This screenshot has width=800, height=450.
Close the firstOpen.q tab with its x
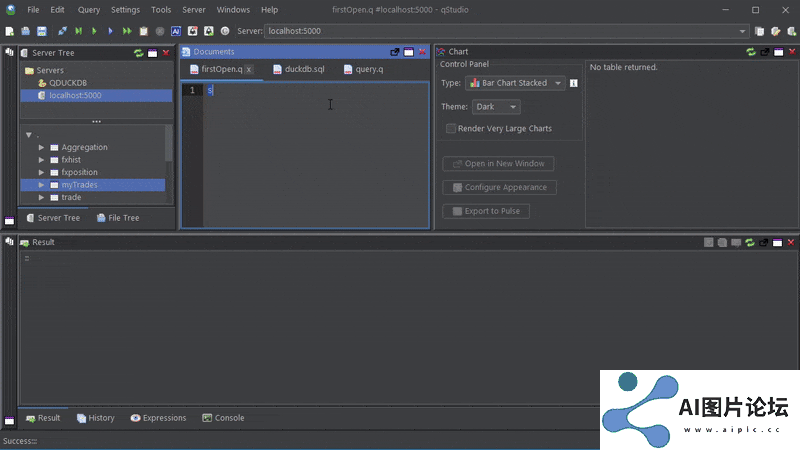(248, 69)
